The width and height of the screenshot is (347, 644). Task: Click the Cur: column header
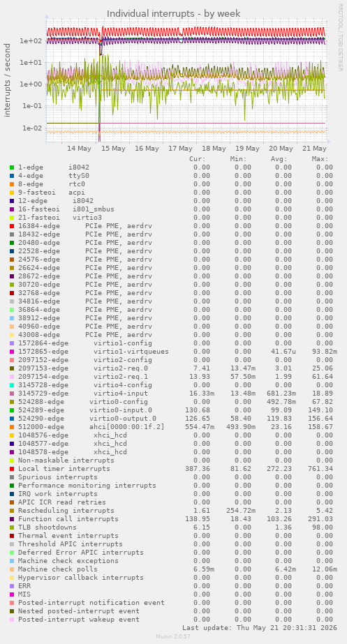pos(198,159)
